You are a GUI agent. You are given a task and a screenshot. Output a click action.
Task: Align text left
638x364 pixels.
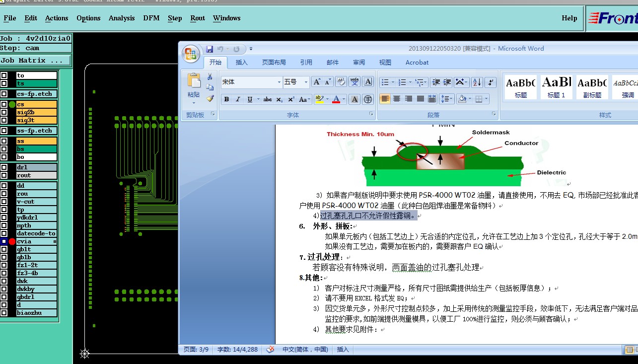(385, 99)
